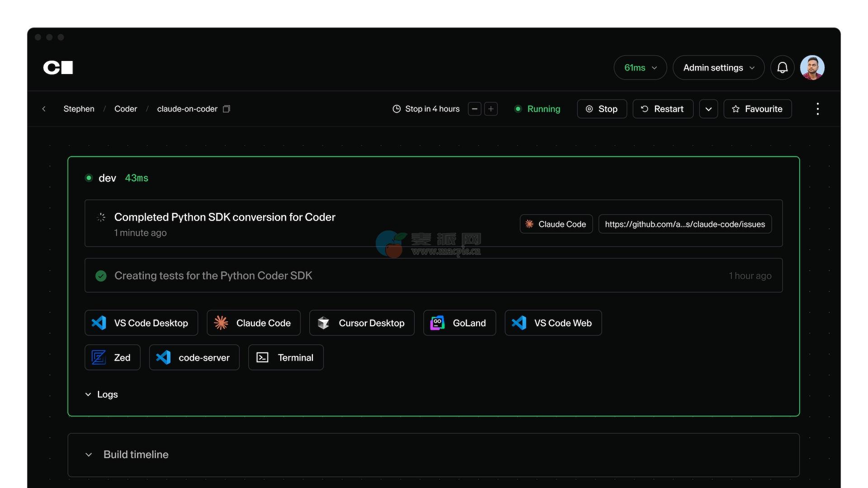Open the three-dot more options menu

817,109
